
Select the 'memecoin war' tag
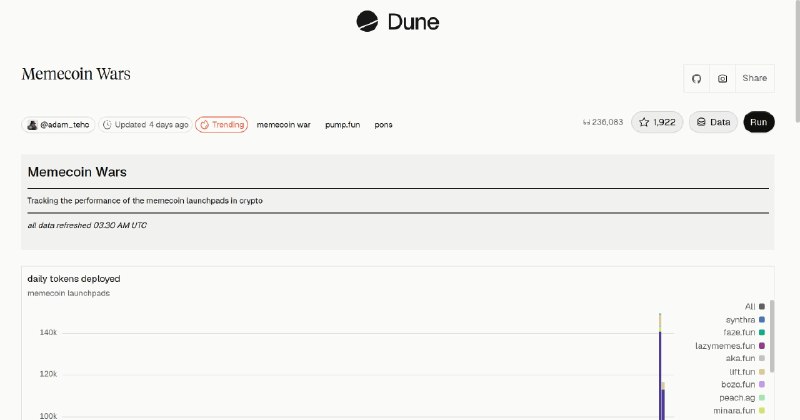283,125
